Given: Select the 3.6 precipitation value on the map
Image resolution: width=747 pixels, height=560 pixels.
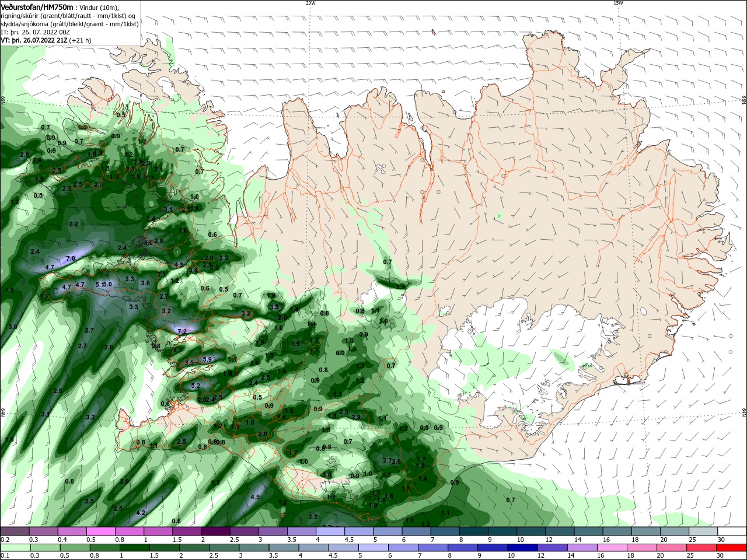Looking at the screenshot, I should tap(145, 283).
